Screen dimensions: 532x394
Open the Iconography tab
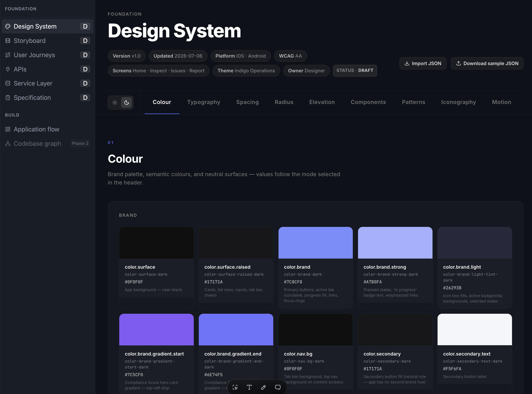(458, 102)
